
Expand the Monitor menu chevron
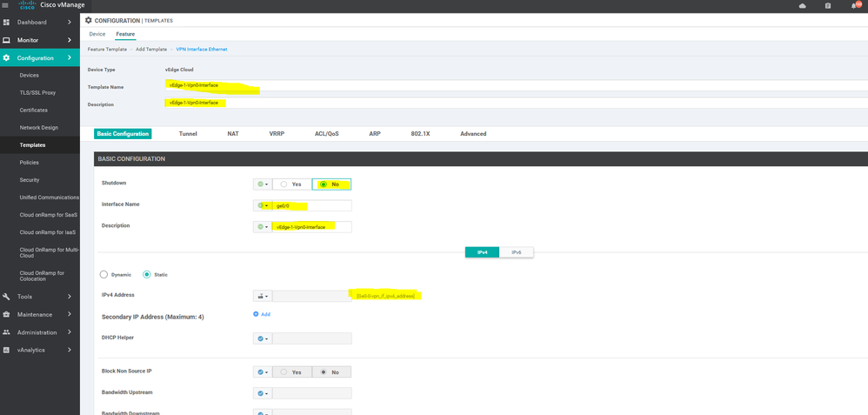pyautogui.click(x=70, y=40)
